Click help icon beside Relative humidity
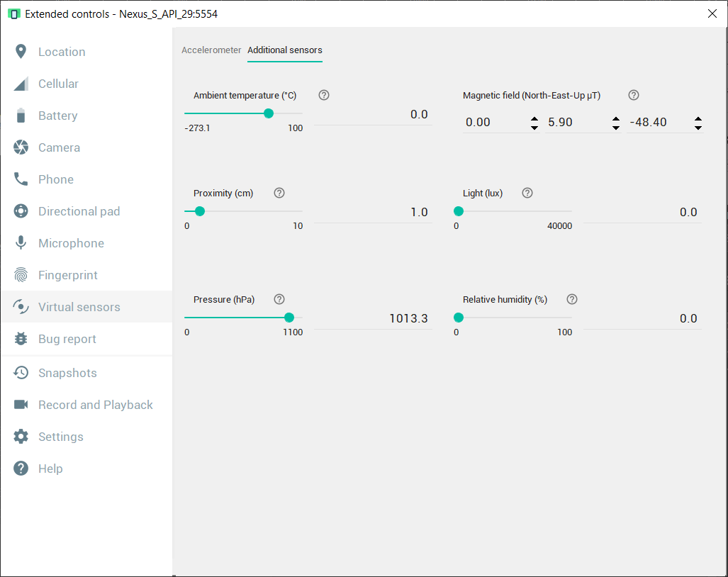Image resolution: width=728 pixels, height=577 pixels. tap(572, 299)
